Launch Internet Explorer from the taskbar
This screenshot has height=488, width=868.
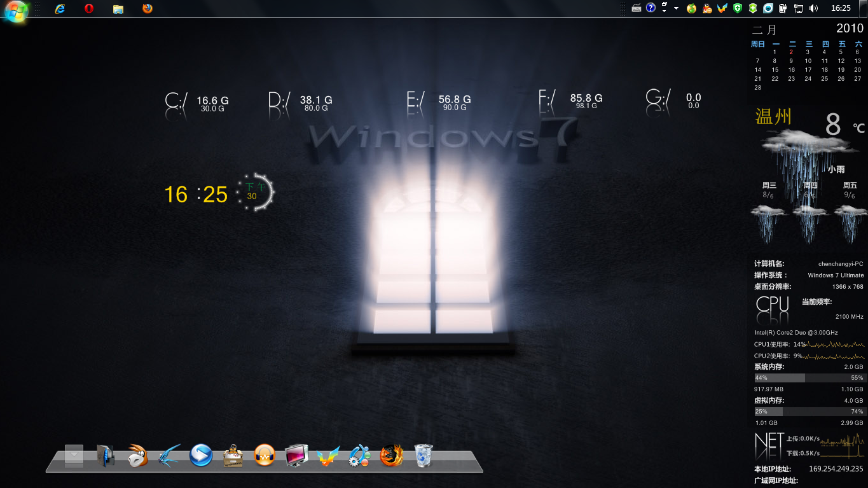click(x=60, y=8)
